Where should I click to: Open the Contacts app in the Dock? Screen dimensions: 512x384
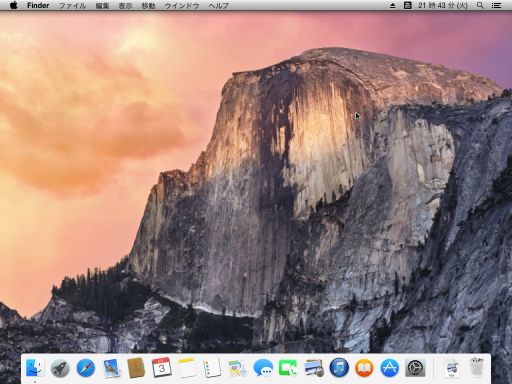[x=136, y=368]
